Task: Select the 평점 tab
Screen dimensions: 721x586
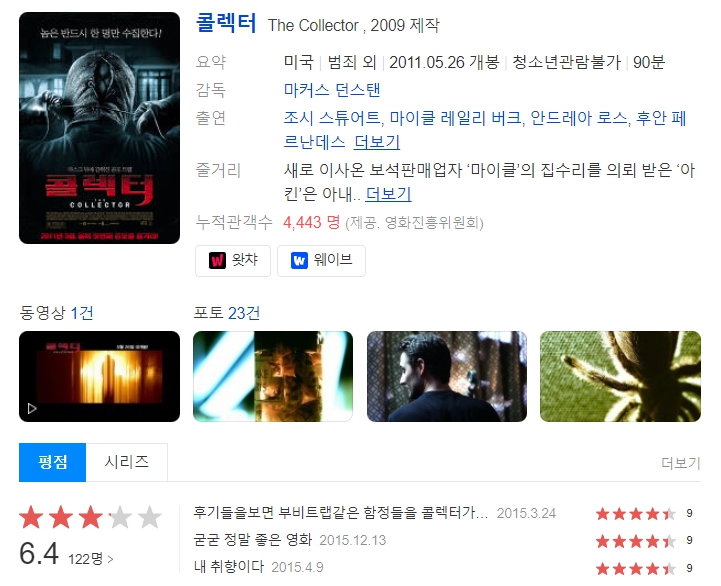Action: tap(52, 462)
